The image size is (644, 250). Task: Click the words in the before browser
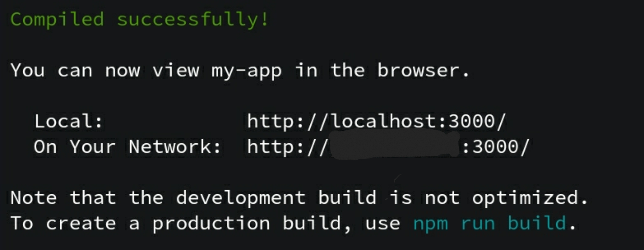click(x=330, y=70)
